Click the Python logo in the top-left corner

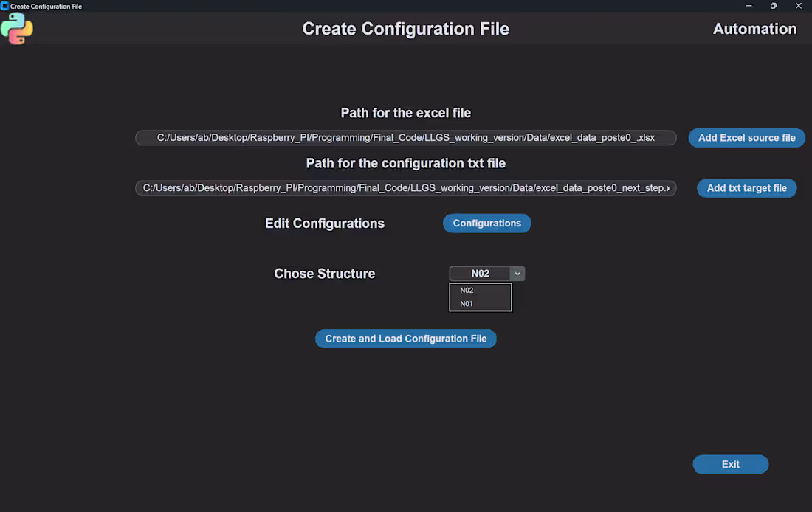tap(16, 29)
